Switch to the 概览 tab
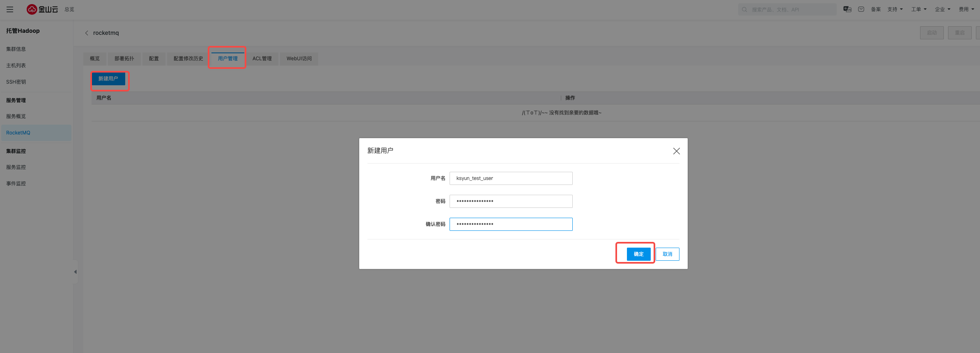980x353 pixels. click(95, 59)
